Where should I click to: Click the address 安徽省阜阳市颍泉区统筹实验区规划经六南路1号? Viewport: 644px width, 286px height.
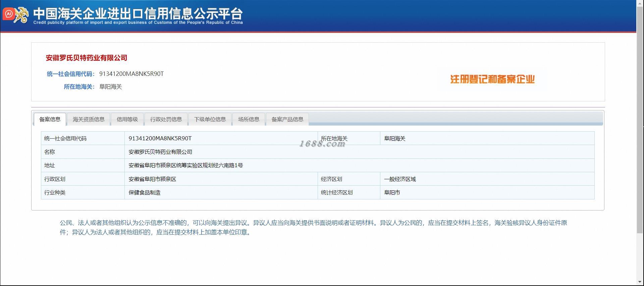[x=186, y=165]
